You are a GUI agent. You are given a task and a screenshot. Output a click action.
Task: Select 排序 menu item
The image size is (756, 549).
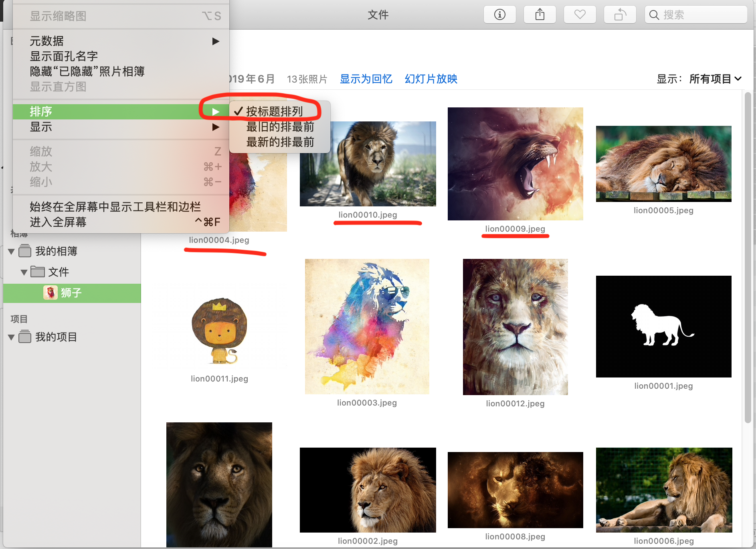121,111
